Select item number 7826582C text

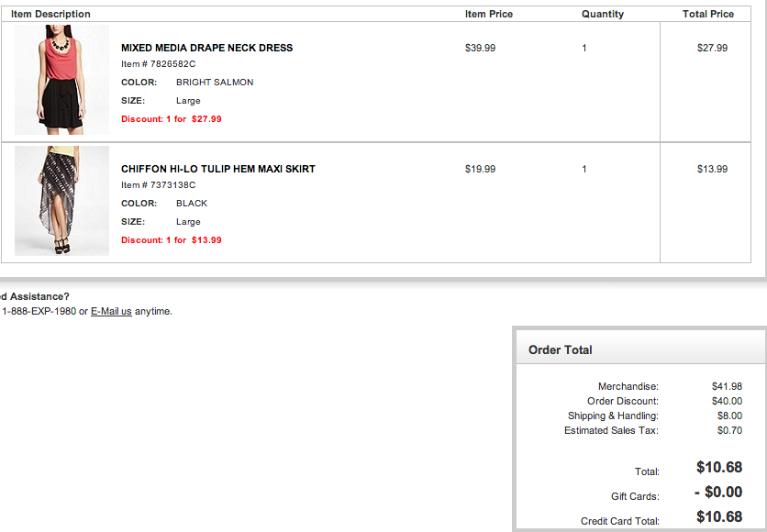coord(158,64)
